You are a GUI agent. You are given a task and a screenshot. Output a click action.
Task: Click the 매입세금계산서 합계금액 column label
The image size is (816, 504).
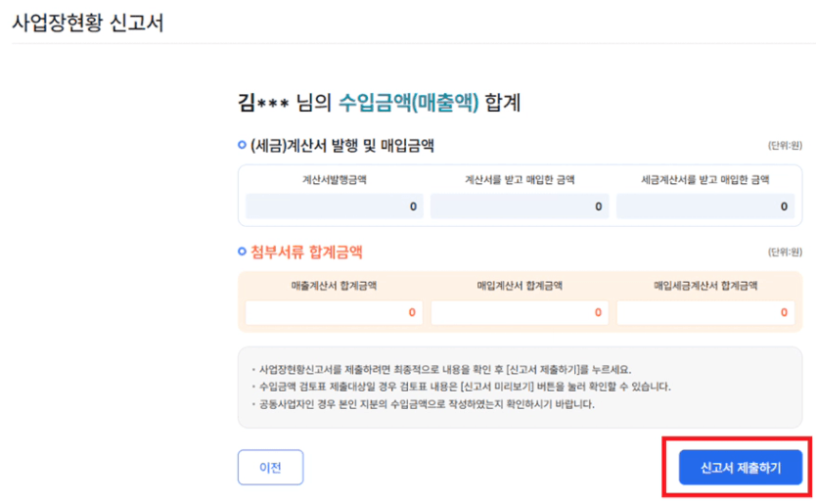[704, 286]
